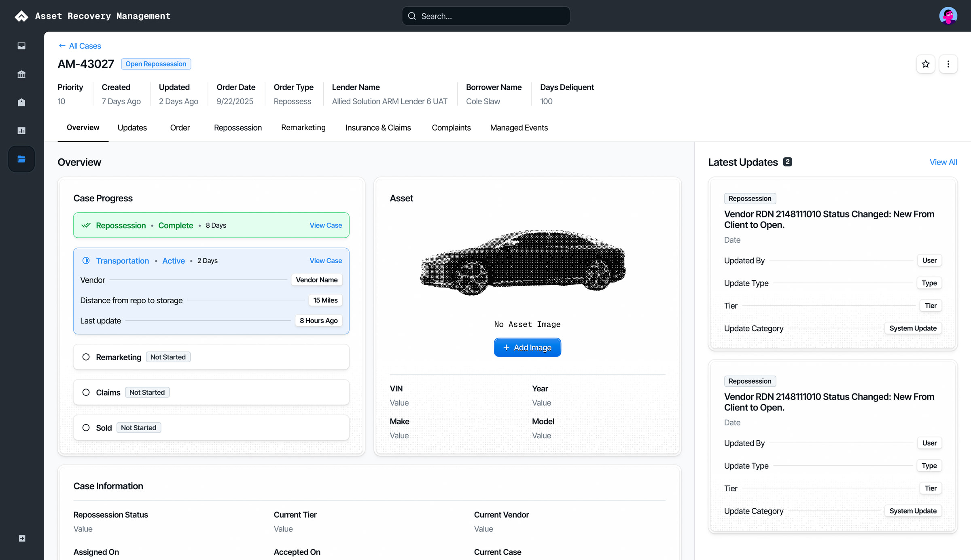Viewport: 971px width, 560px height.
Task: Click the Current Vendor field value
Action: click(483, 529)
